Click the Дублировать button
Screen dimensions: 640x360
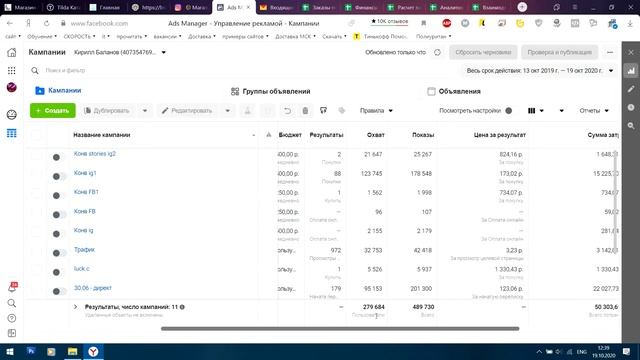(107, 111)
